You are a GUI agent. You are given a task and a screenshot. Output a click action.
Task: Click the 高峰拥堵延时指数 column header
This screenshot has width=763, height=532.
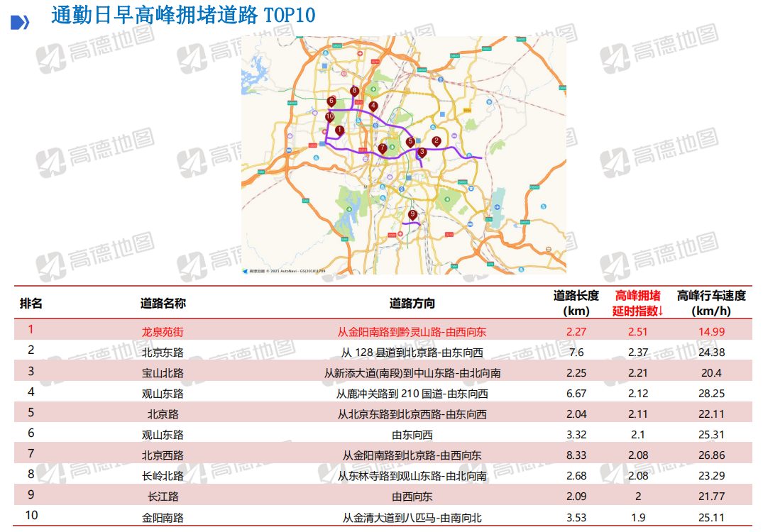tap(638, 303)
